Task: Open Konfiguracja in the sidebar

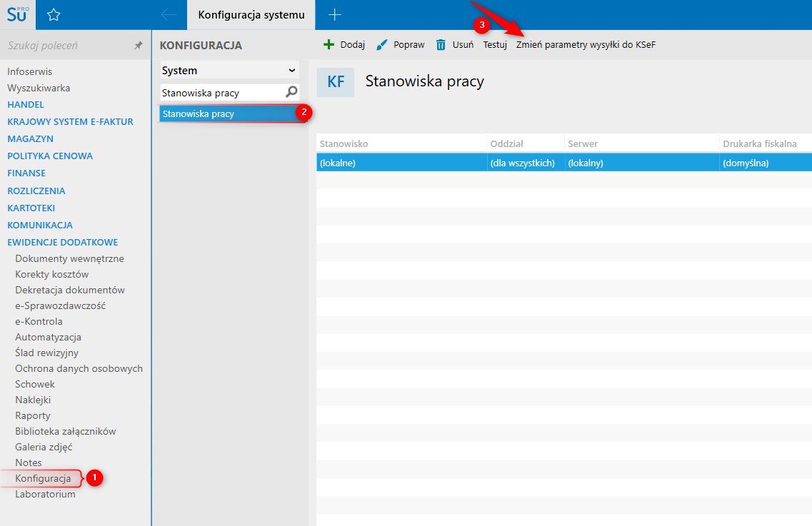Action: pyautogui.click(x=43, y=478)
